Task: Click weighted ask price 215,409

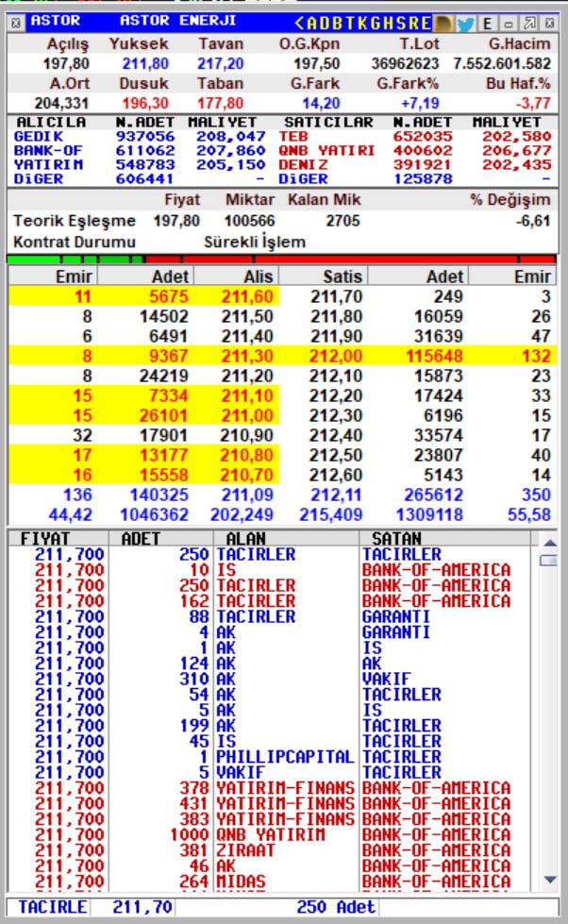Action: click(331, 514)
